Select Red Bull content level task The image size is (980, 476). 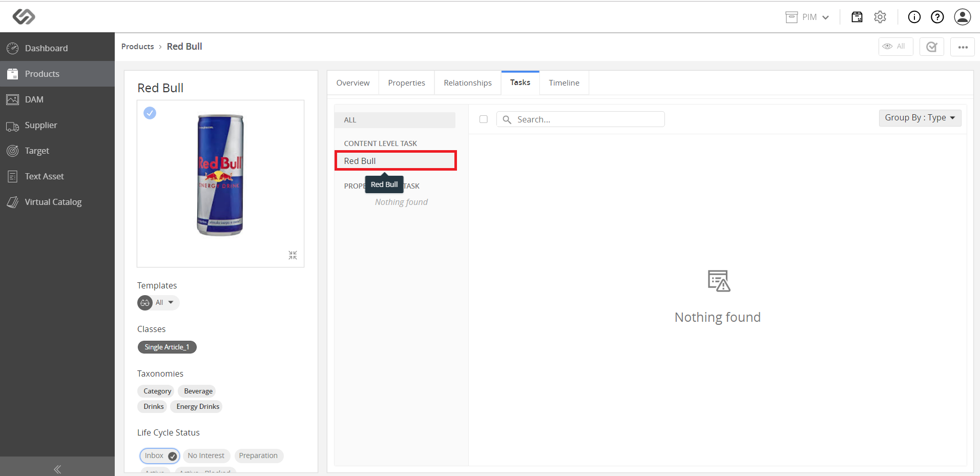[x=395, y=161]
